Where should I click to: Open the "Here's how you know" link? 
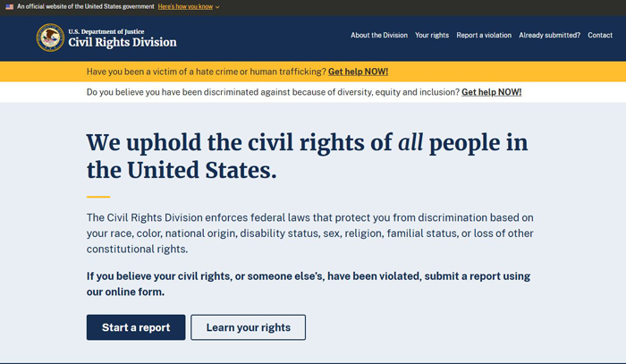pos(185,7)
